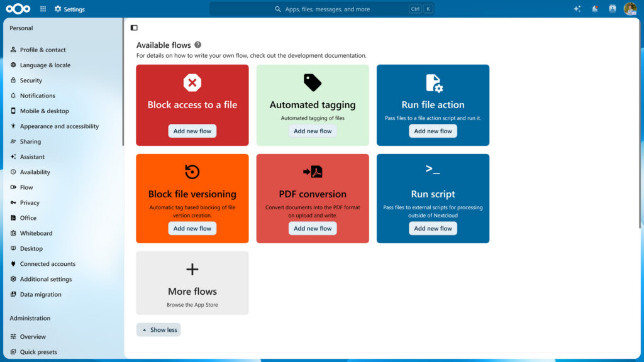Viewport: 644px width, 362px height.
Task: Add new flow for PDF conversion
Action: 313,228
